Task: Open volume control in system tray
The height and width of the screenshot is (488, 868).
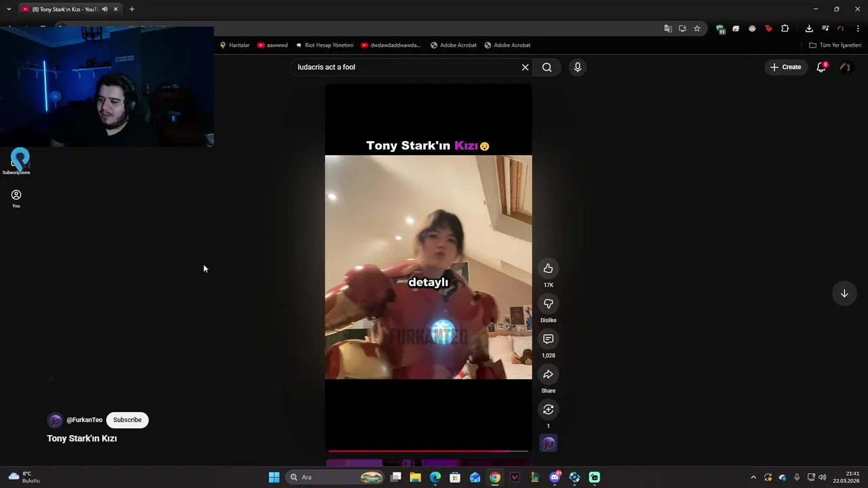Action: (x=823, y=477)
